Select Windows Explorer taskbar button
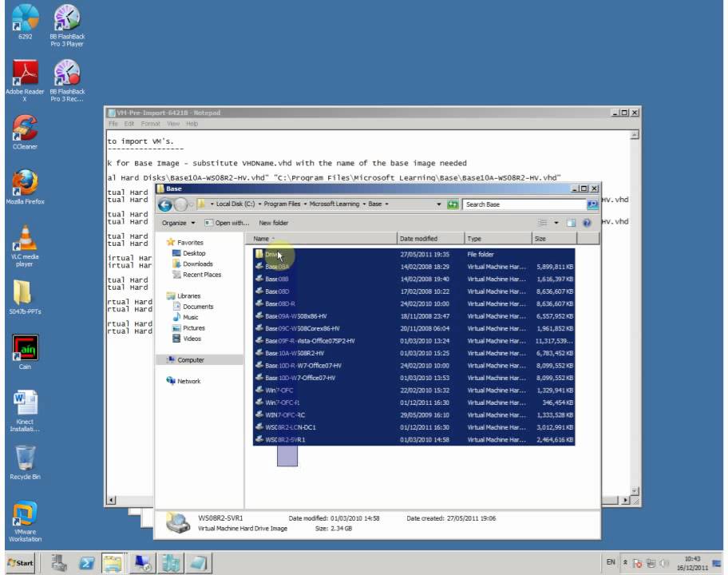 point(113,563)
